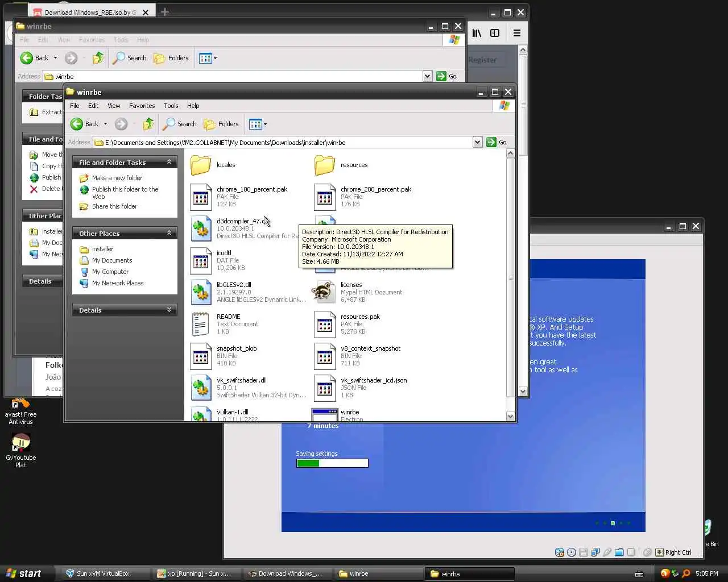Open browser hamburger menu icon
This screenshot has width=728, height=582.
(517, 33)
